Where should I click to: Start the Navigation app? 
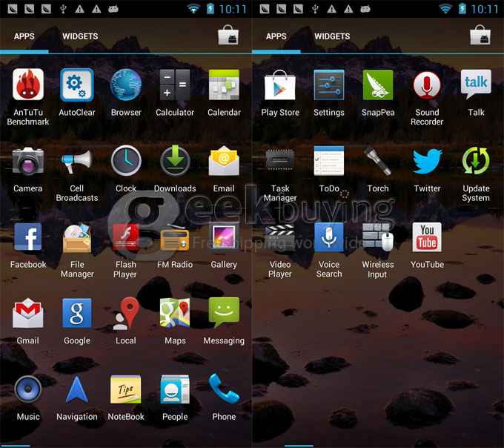tap(77, 389)
